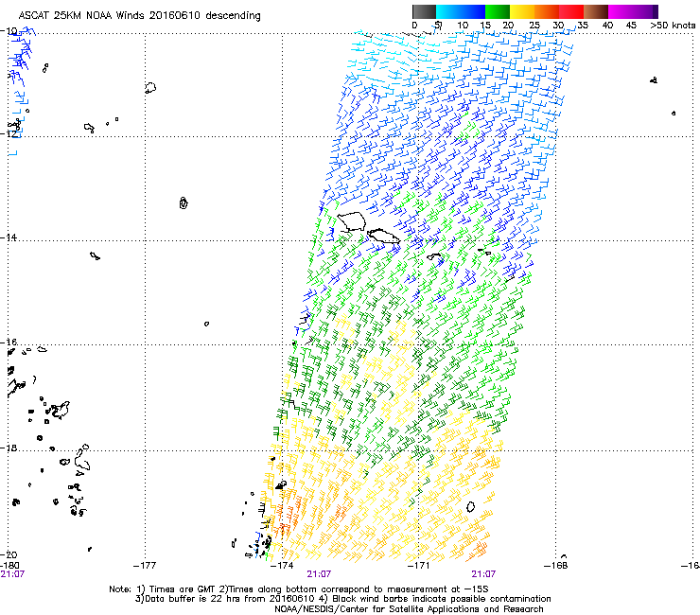Click the cyan-to-blue 5–15 knots legend gradient

pyautogui.click(x=461, y=11)
